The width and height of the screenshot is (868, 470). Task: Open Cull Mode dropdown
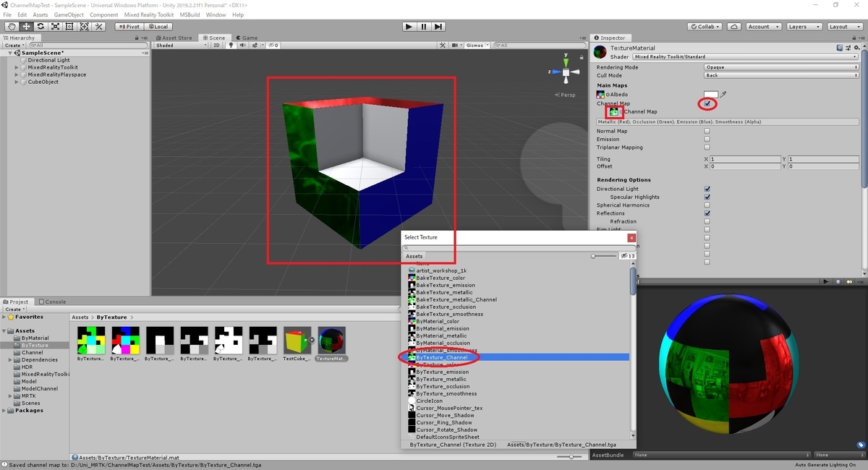[781, 75]
